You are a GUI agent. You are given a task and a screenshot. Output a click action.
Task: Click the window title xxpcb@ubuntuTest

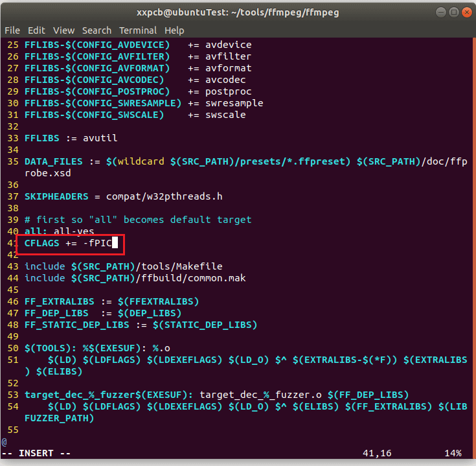tap(238, 12)
